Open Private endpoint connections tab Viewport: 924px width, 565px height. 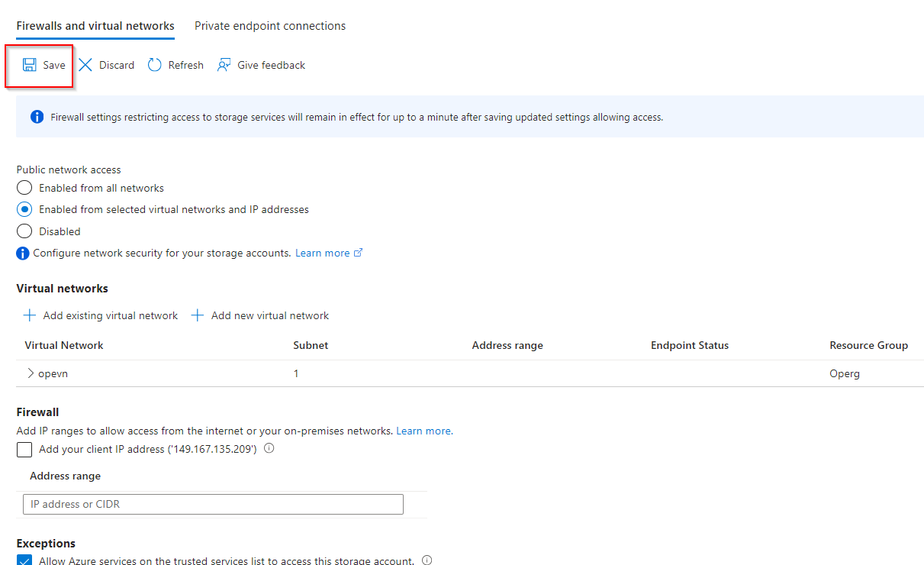(270, 26)
